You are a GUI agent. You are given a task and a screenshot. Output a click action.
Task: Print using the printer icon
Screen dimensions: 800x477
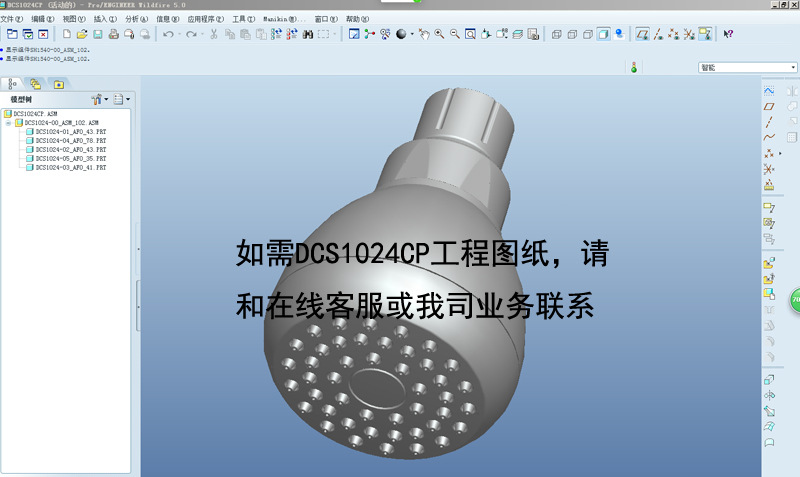[x=113, y=34]
